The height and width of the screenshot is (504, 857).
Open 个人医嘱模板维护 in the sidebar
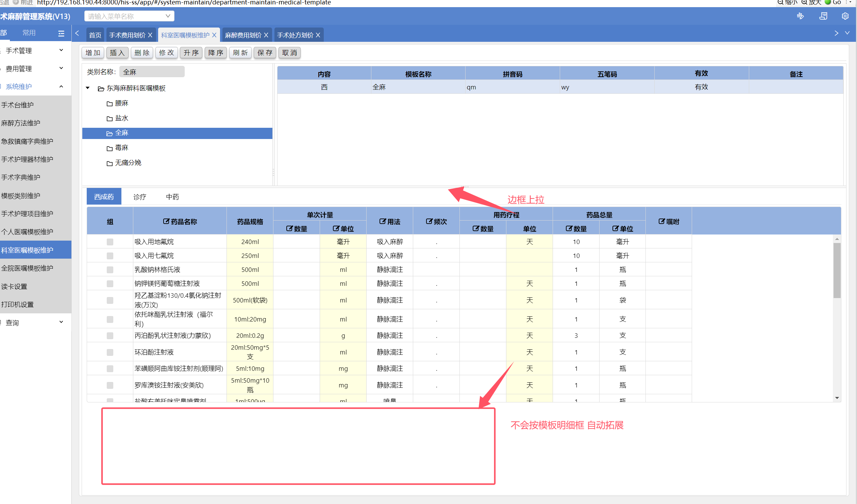click(x=27, y=232)
